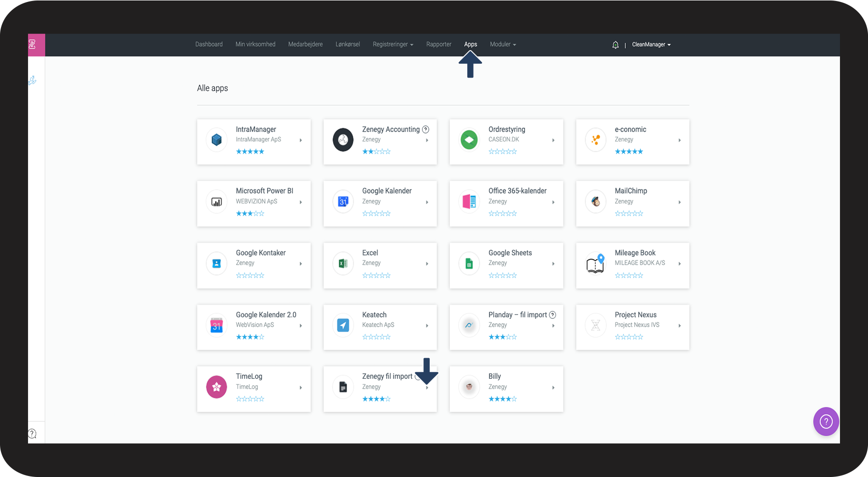Click the Zenegy Accounting app icon
868x477 pixels.
[x=343, y=140]
